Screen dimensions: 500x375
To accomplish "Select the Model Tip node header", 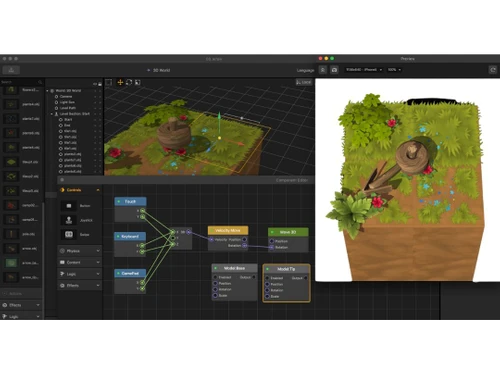I will tap(286, 269).
